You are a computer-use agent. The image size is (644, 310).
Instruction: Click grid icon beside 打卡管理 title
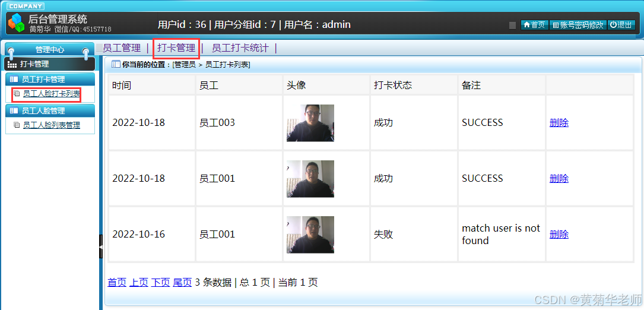coord(12,65)
